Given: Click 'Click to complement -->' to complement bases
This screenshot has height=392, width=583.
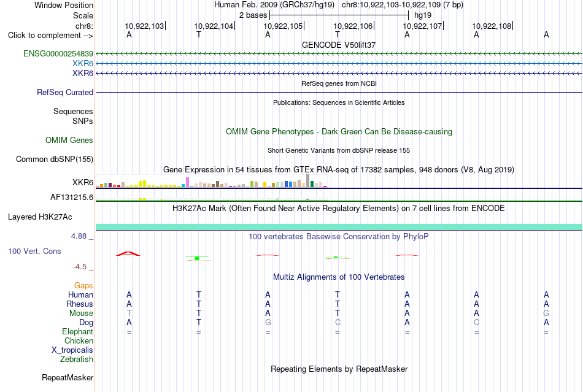Looking at the screenshot, I should (50, 36).
